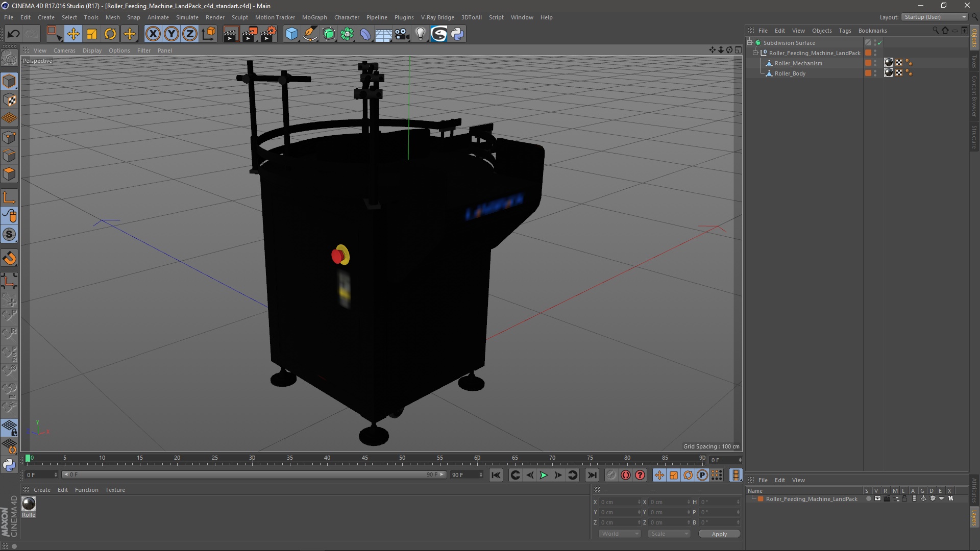980x551 pixels.
Task: Click the Apply button
Action: [x=719, y=534]
